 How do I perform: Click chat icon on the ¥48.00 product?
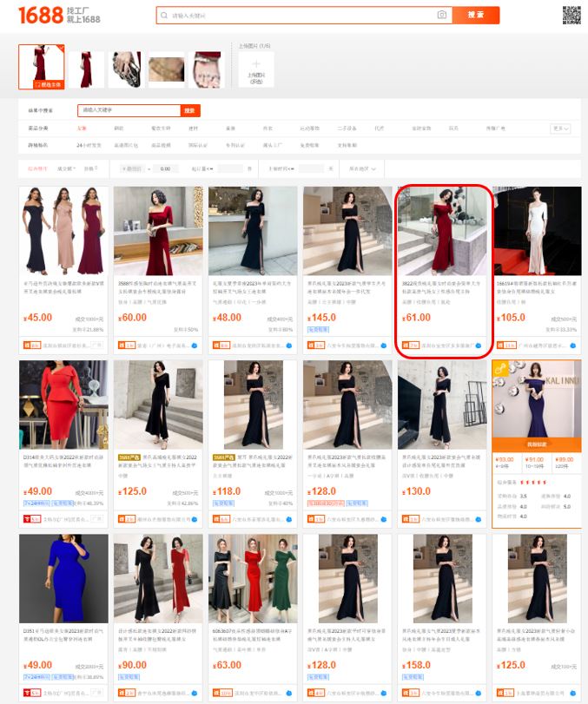click(289, 345)
